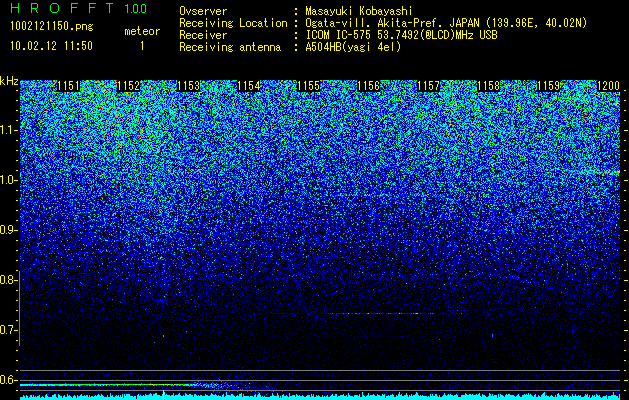Click the 0.9 frequency axis label
Screen dimensions: 629x400
pyautogui.click(x=8, y=230)
